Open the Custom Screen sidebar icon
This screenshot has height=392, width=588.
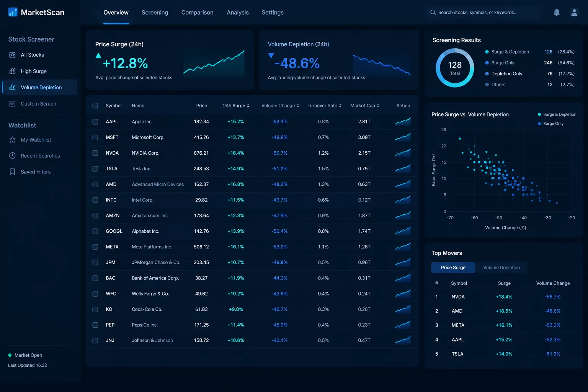(x=13, y=104)
